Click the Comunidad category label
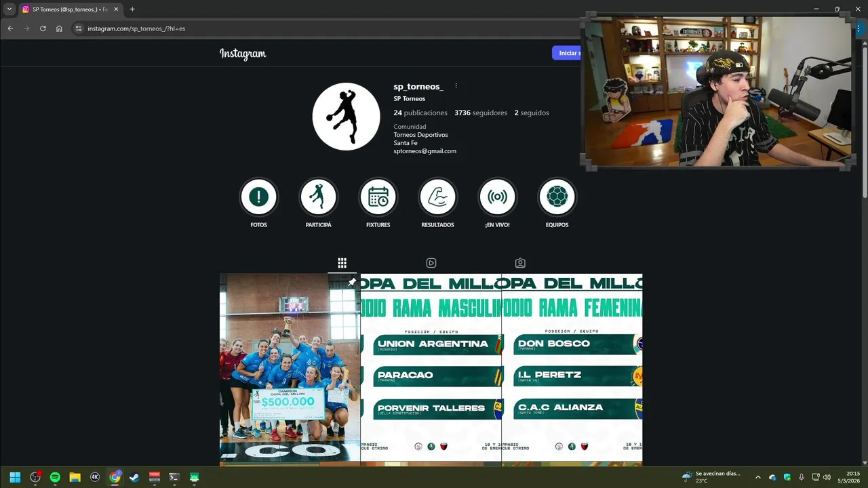The height and width of the screenshot is (488, 868). (x=410, y=127)
